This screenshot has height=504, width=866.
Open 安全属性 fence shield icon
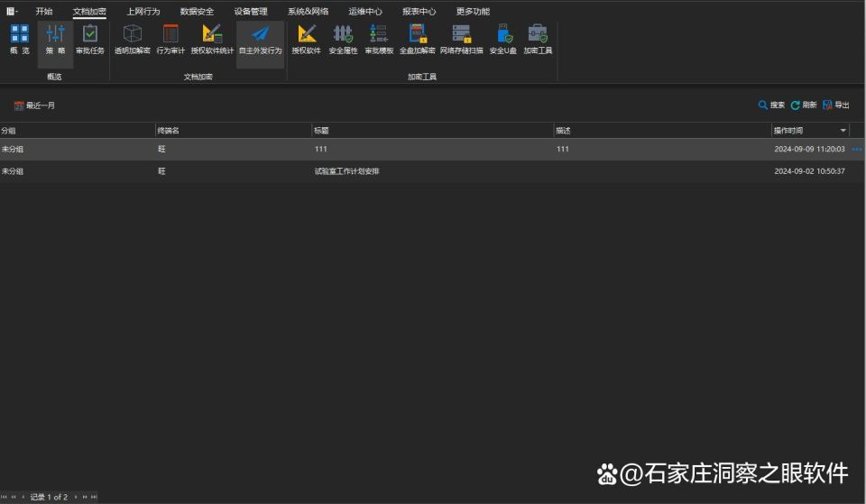tap(343, 39)
